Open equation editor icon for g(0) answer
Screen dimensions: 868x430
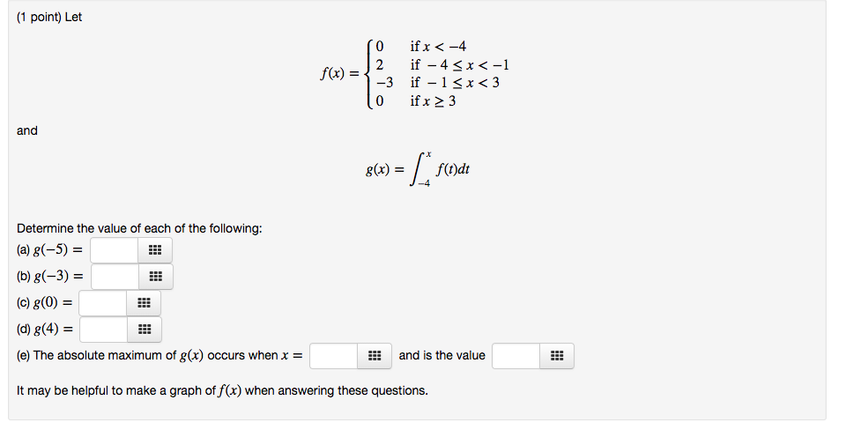144,303
